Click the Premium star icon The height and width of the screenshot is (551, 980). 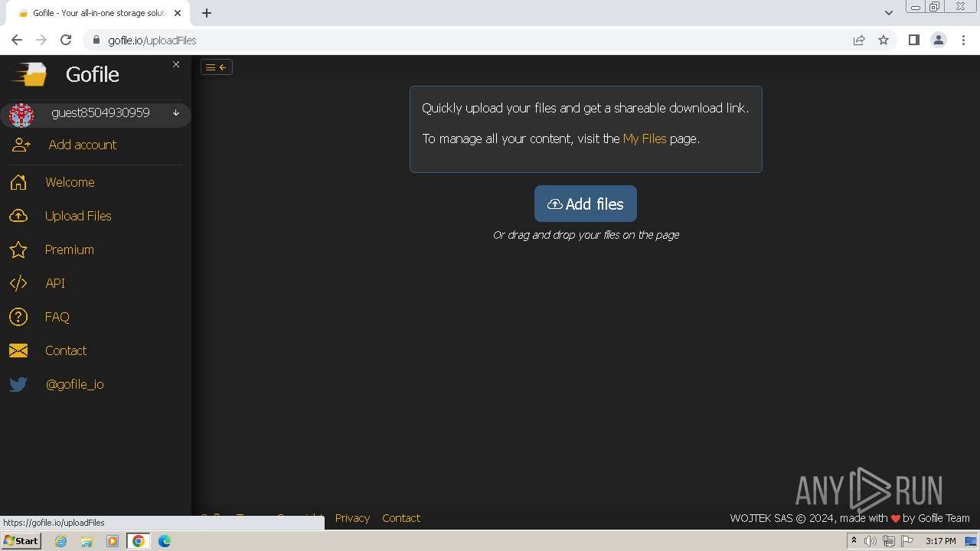pyautogui.click(x=18, y=249)
